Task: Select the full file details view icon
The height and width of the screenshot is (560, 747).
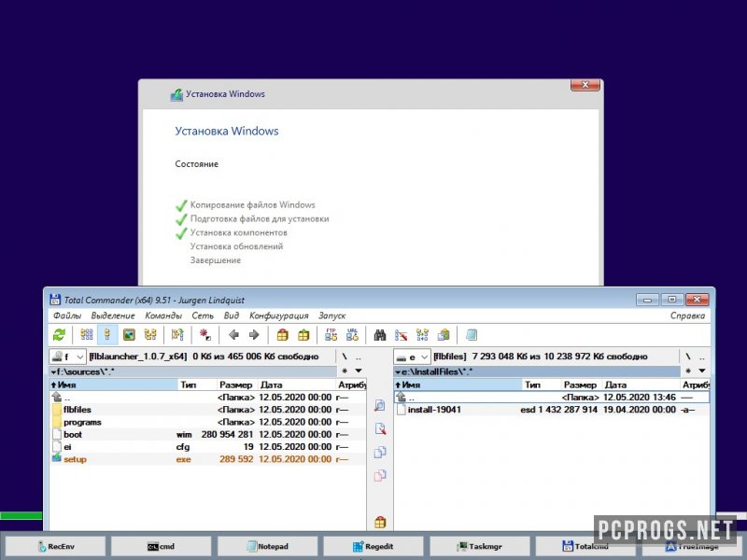Action: pyautogui.click(x=107, y=335)
